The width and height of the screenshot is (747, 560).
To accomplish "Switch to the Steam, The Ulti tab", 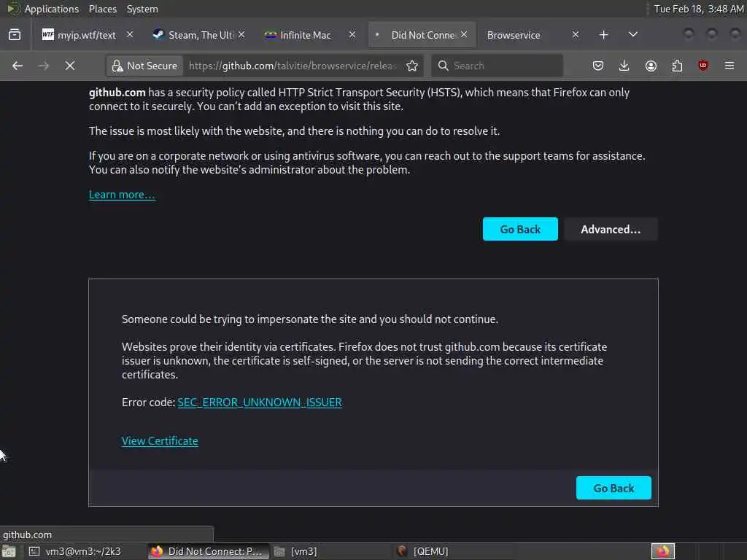I will click(x=198, y=35).
